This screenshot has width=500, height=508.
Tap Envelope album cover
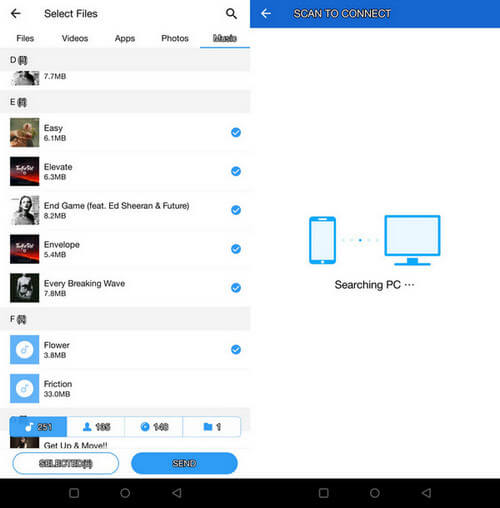click(25, 249)
